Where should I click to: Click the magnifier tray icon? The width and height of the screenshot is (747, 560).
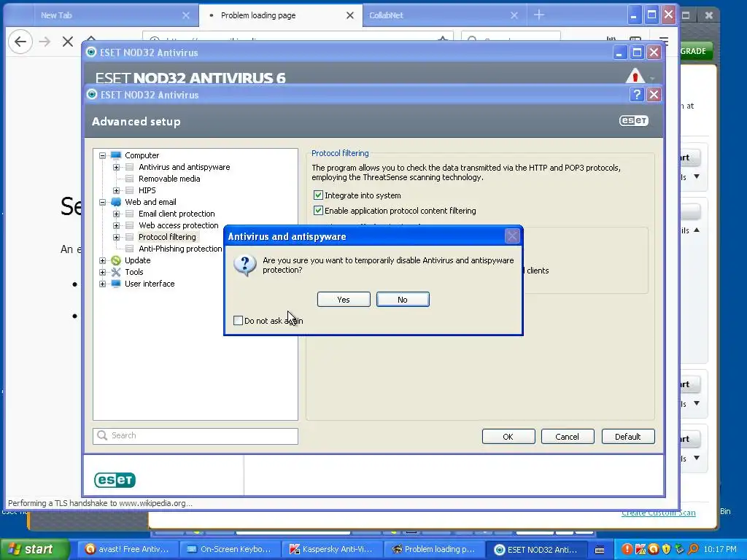click(693, 549)
